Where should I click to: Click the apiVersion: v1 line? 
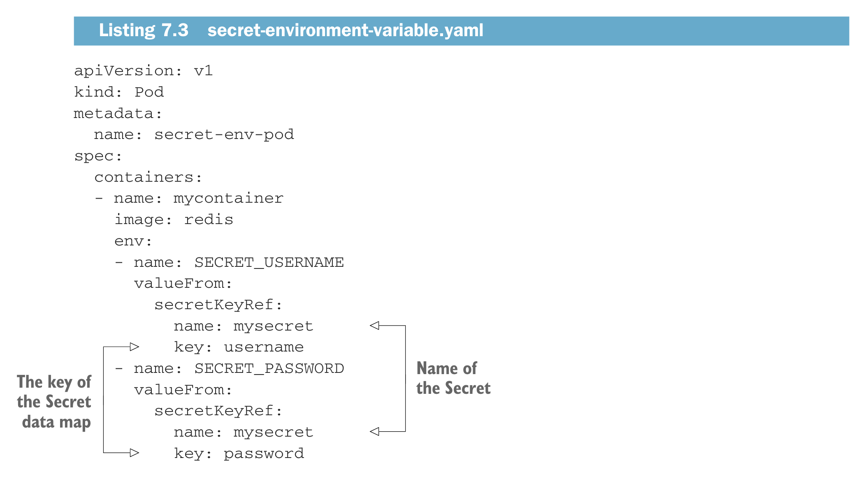click(143, 71)
